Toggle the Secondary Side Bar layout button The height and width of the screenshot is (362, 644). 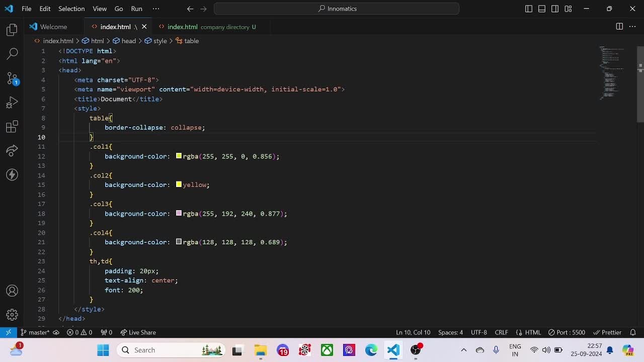555,9
